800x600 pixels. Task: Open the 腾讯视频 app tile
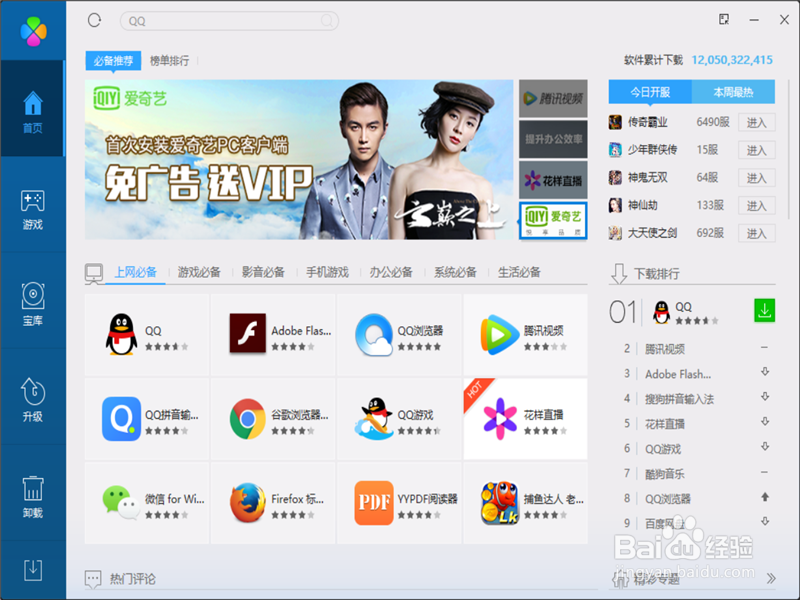(x=526, y=335)
